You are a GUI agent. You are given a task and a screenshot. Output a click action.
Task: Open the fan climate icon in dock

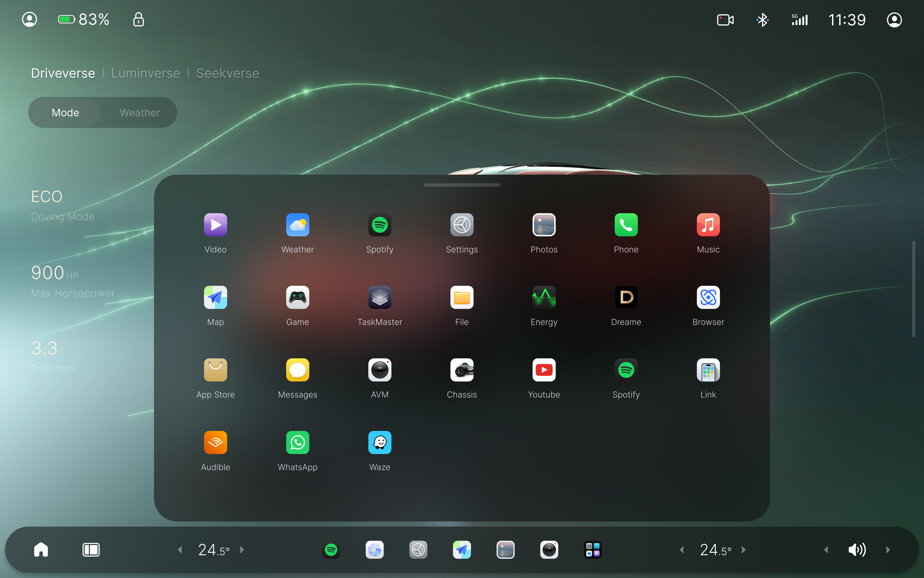(375, 550)
